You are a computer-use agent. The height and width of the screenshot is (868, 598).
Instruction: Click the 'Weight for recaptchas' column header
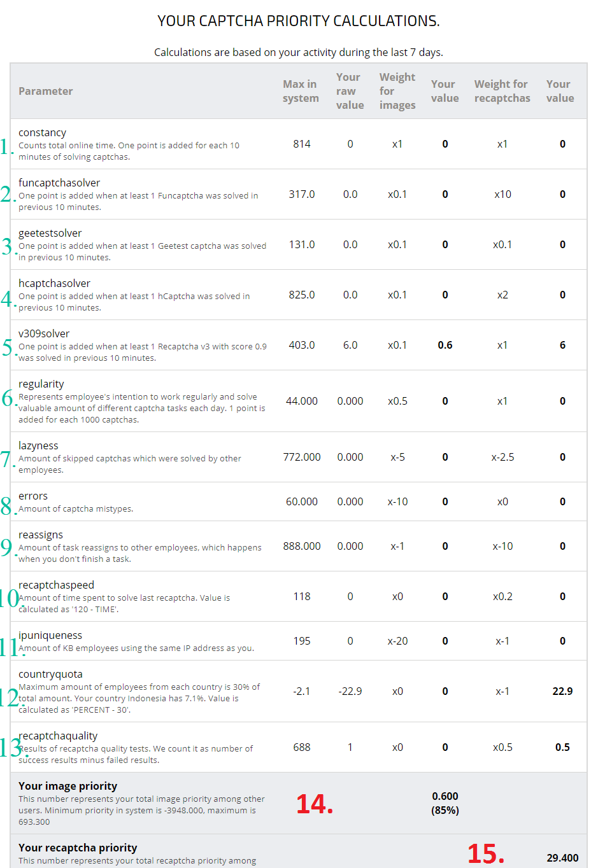(502, 91)
